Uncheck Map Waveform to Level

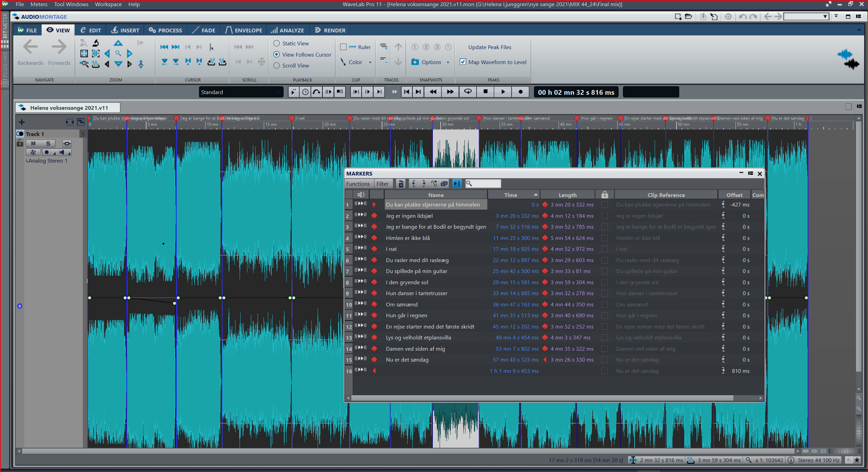[x=463, y=62]
